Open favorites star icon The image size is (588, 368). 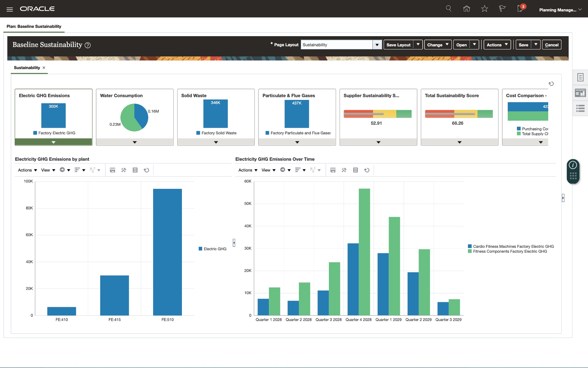484,9
